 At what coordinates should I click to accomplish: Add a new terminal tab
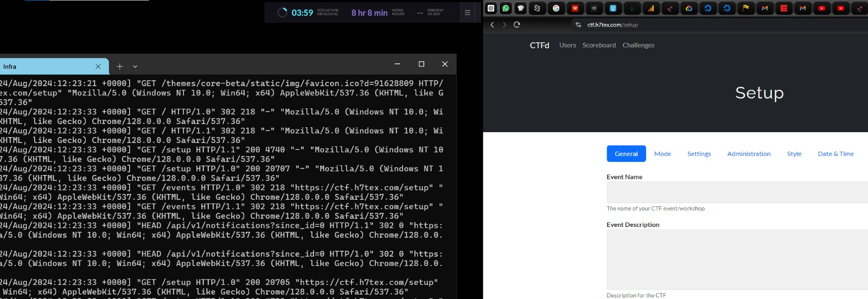click(x=119, y=67)
